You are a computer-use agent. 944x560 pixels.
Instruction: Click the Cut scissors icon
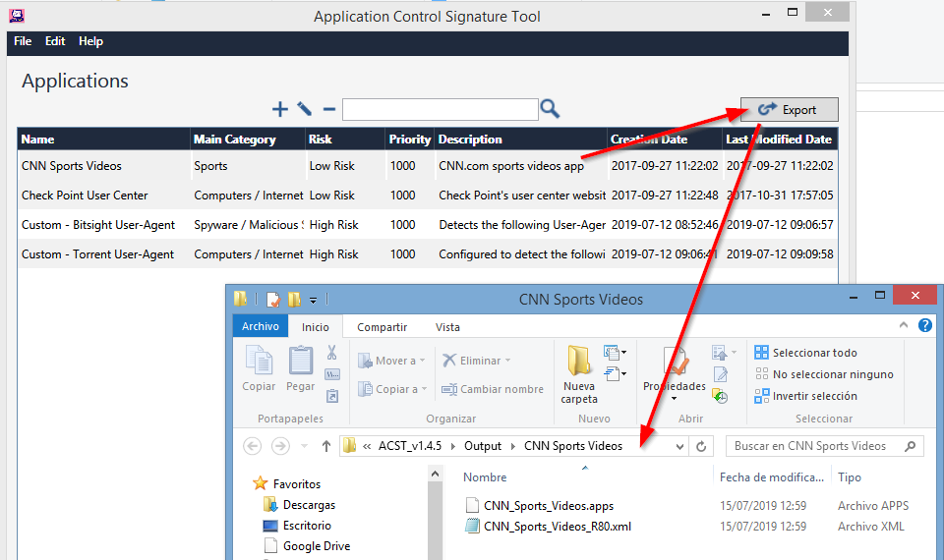pyautogui.click(x=331, y=352)
